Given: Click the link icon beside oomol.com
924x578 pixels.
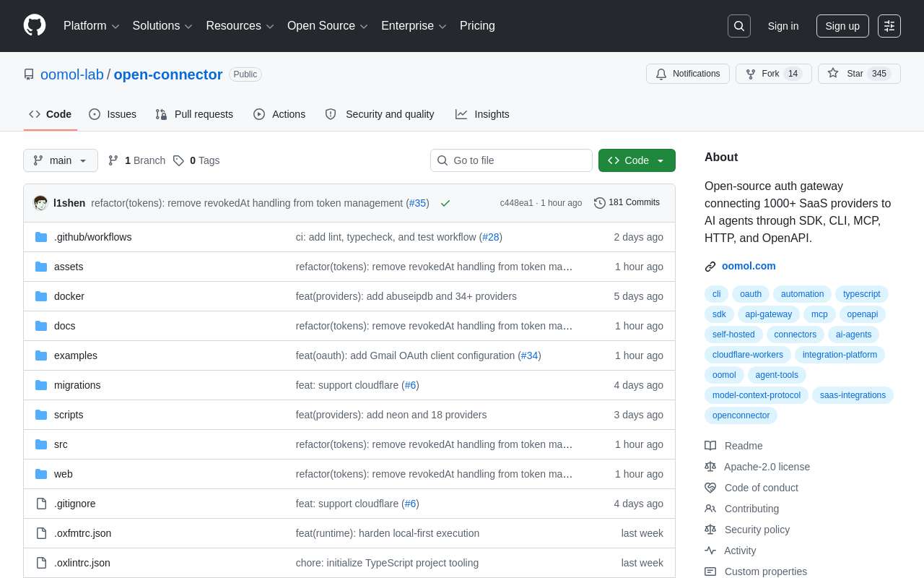Looking at the screenshot, I should point(710,267).
